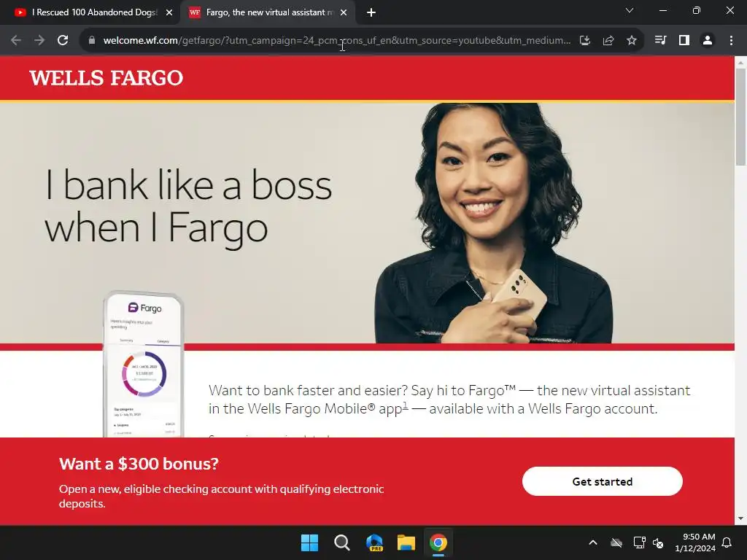Toggle the Chrome side panel icon
Image resolution: width=747 pixels, height=560 pixels.
(684, 41)
